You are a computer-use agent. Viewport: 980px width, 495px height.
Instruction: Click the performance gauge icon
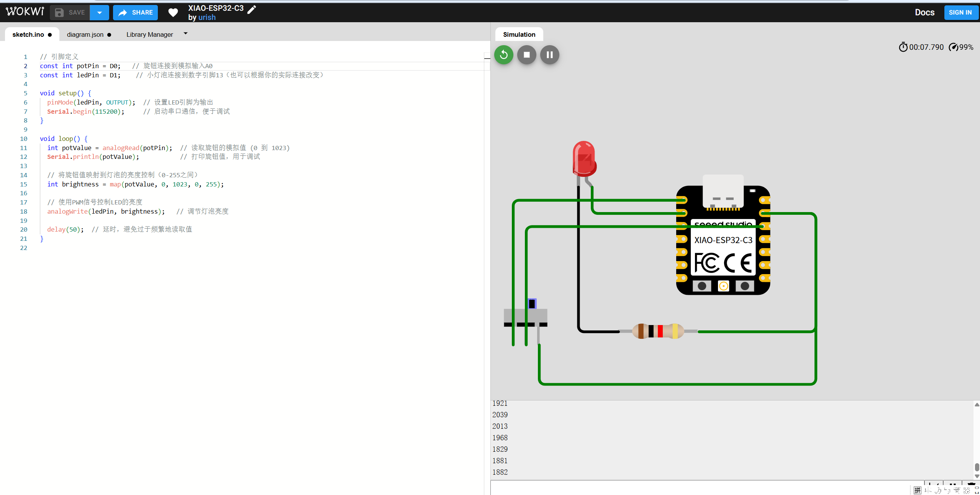(x=953, y=47)
